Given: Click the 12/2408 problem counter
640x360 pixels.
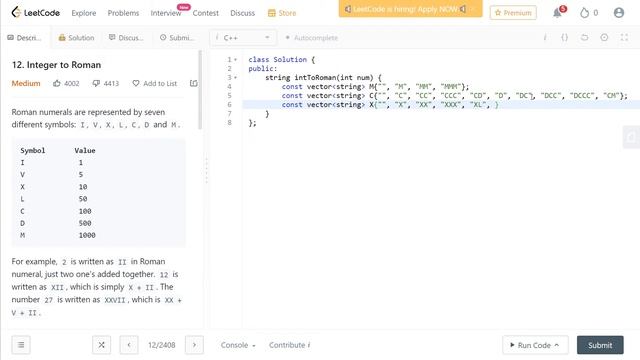Looking at the screenshot, I should tap(162, 345).
